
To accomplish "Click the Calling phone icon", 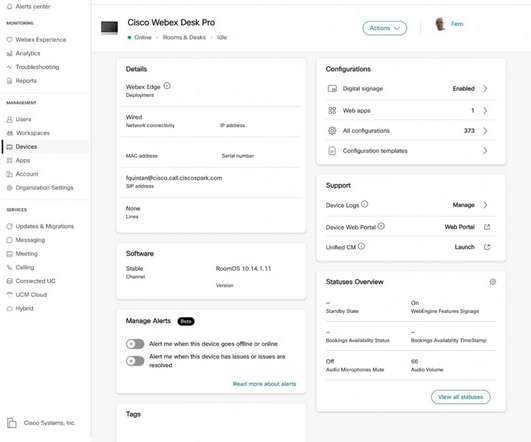I will [x=9, y=267].
